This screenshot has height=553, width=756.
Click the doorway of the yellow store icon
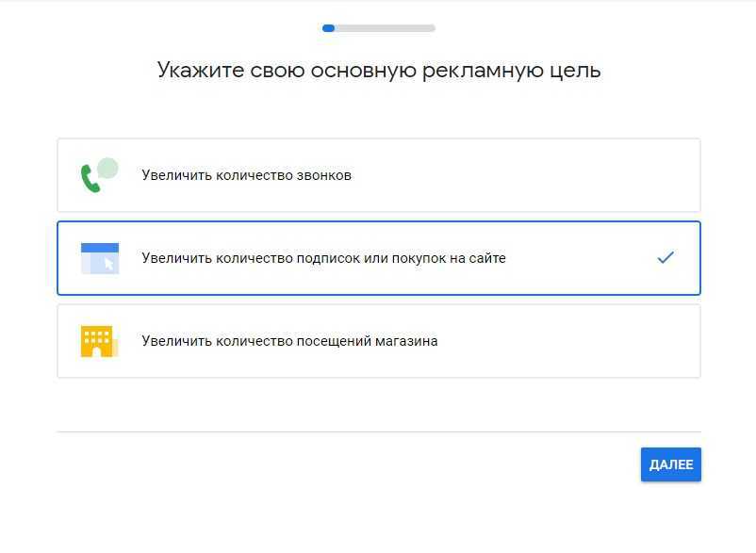click(96, 351)
